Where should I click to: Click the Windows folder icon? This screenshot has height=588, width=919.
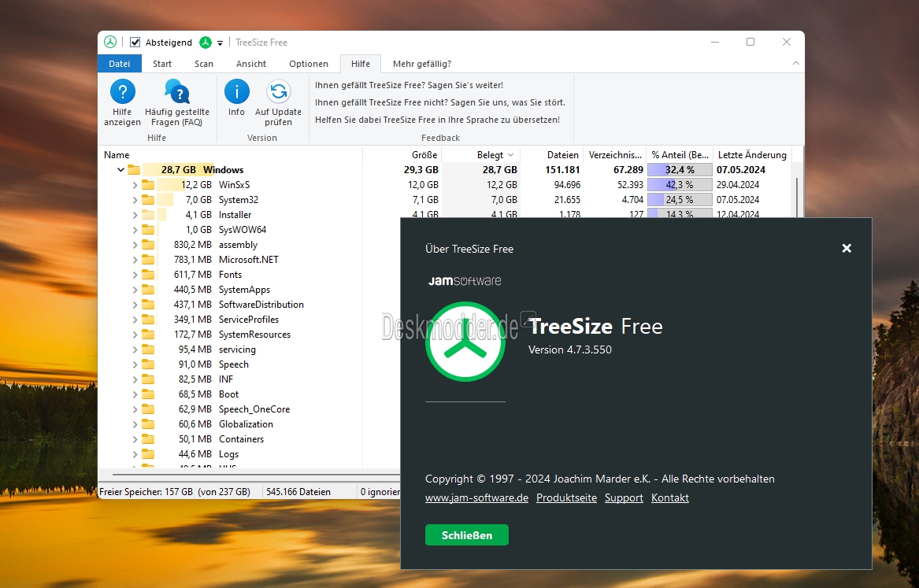[134, 170]
